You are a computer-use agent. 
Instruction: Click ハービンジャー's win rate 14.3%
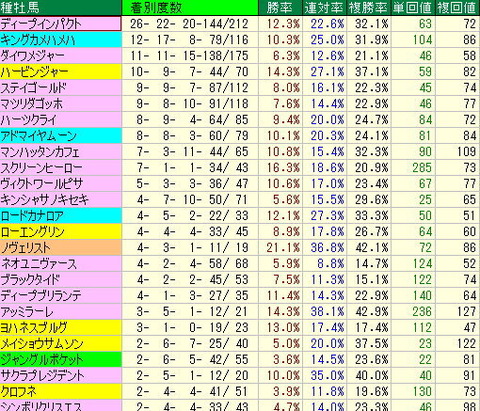tap(283, 72)
